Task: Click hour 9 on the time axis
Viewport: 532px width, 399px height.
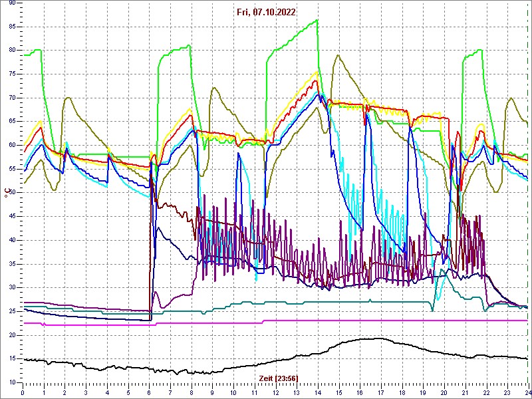Action: [212, 392]
